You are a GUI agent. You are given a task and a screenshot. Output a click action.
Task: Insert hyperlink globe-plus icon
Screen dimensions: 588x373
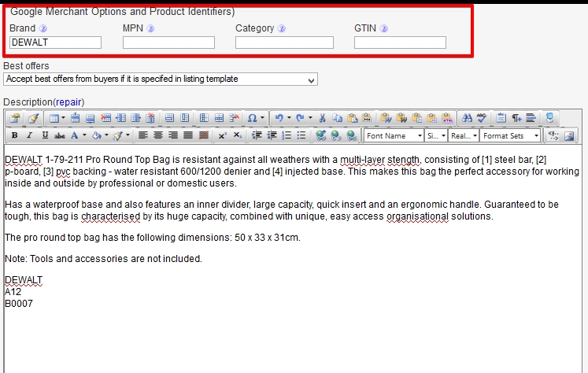[x=321, y=135]
